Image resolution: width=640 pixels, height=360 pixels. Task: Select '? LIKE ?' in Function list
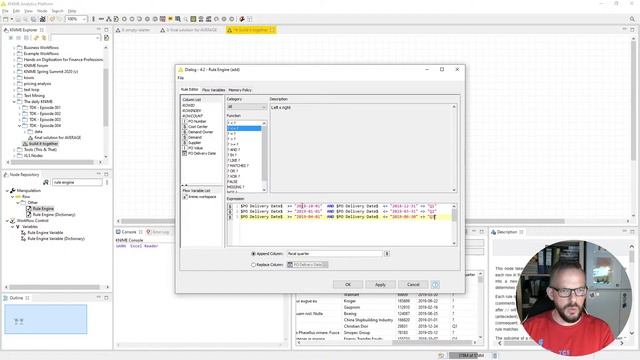pos(233,160)
